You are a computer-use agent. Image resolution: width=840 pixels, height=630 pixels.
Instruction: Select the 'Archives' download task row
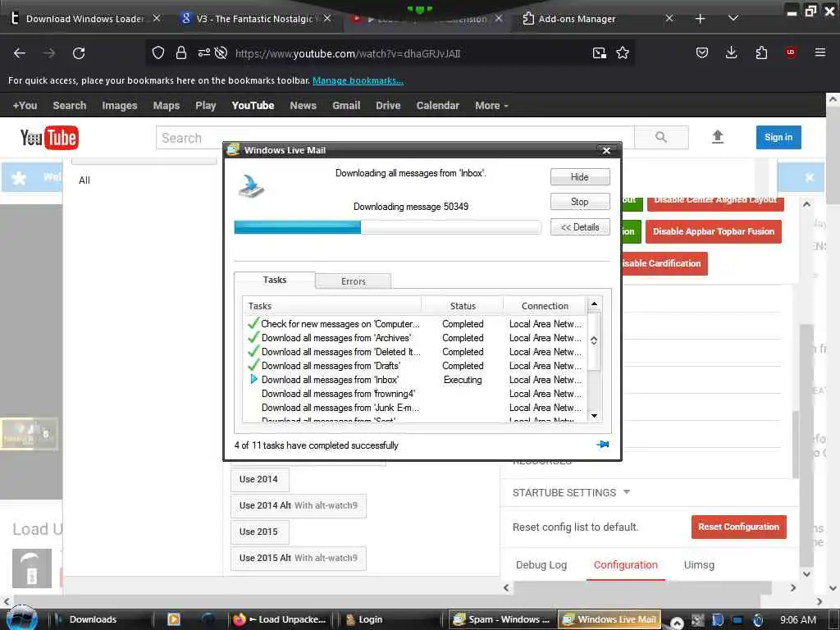(x=416, y=338)
